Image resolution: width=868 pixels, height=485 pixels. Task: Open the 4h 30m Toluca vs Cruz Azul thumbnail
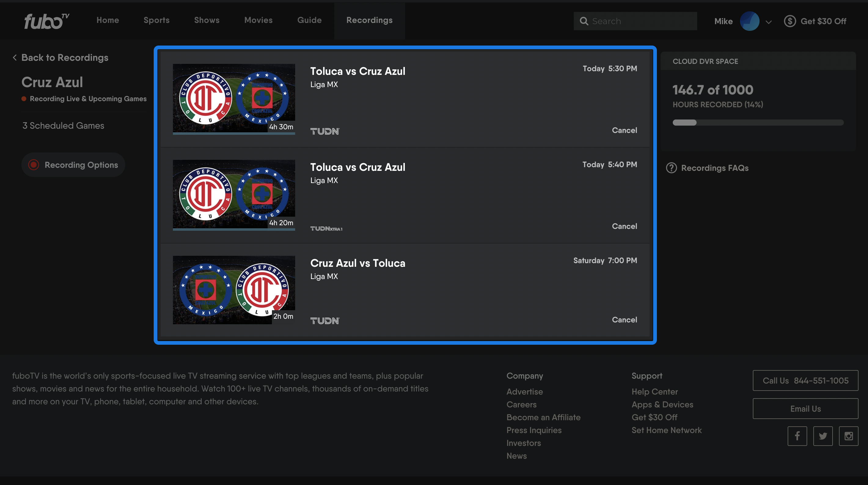pos(234,99)
